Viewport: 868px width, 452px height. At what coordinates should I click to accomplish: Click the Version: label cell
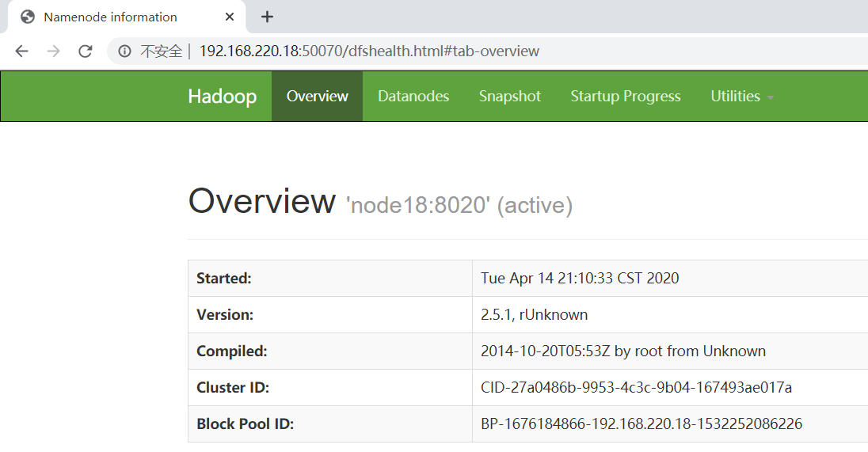tap(330, 315)
